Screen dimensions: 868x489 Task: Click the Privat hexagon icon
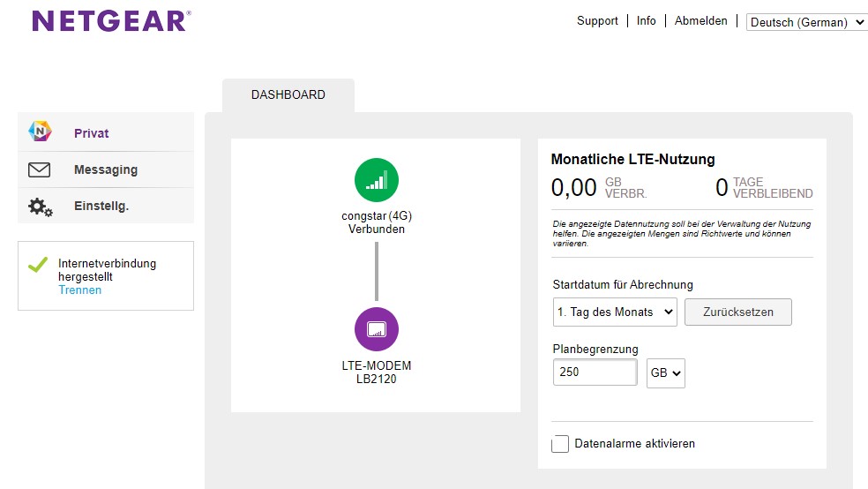[40, 132]
